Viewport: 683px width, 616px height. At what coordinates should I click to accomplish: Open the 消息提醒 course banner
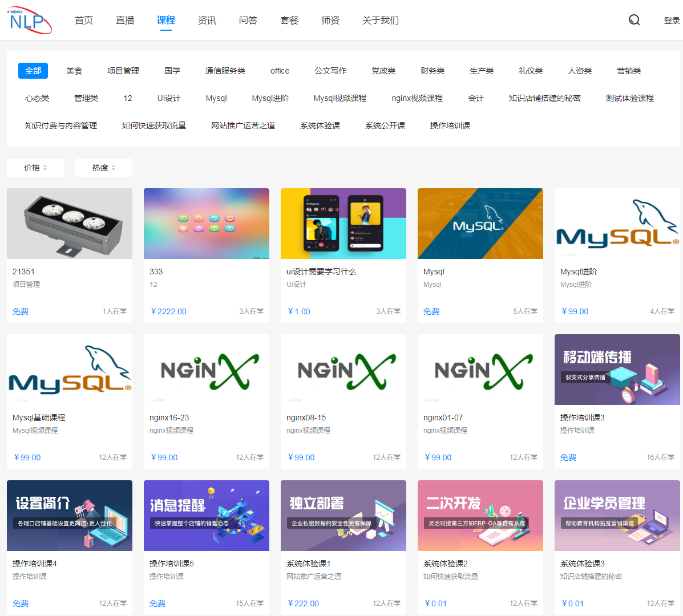click(x=207, y=516)
